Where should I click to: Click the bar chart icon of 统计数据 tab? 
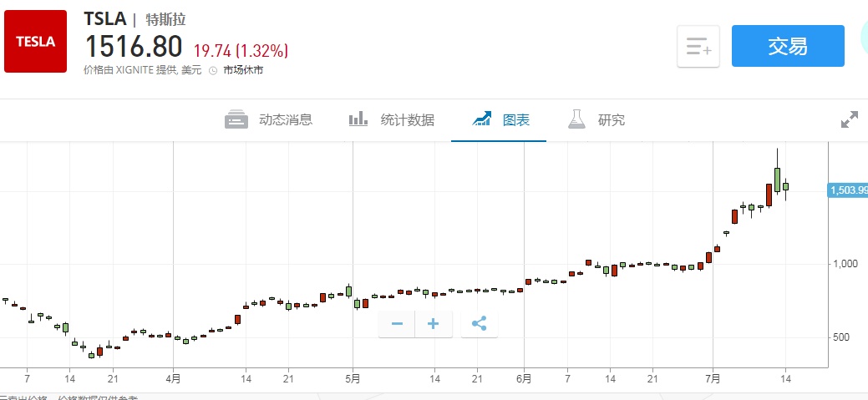(358, 119)
